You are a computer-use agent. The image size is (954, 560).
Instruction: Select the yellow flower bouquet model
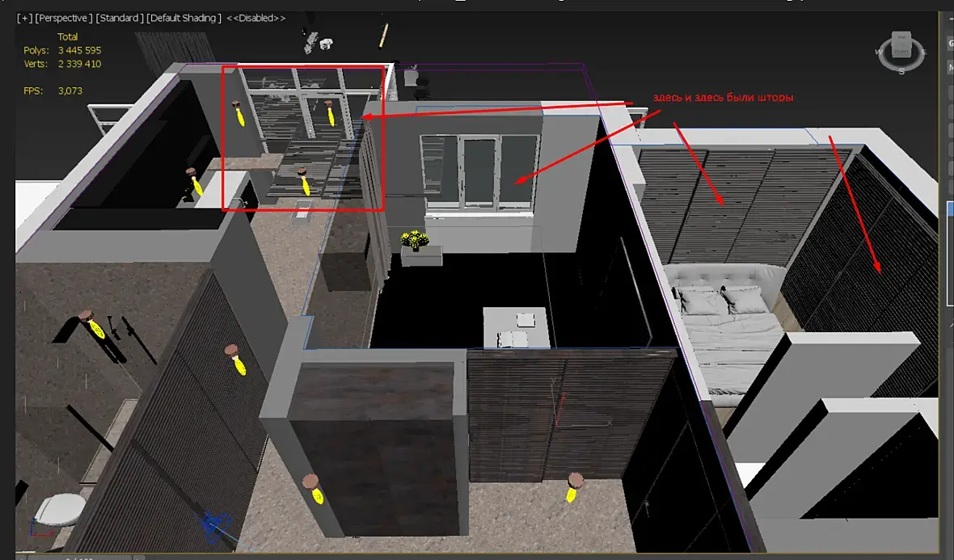pyautogui.click(x=414, y=239)
